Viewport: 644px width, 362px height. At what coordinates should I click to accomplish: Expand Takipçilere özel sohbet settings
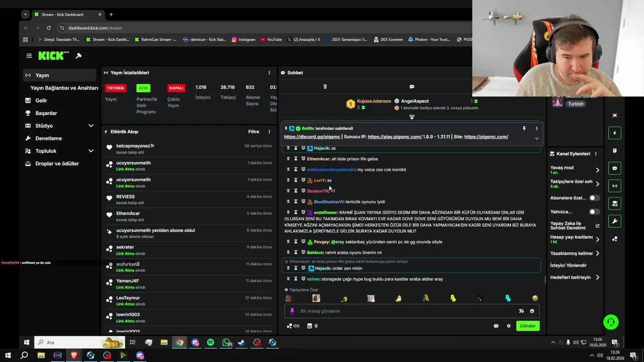[x=597, y=184]
